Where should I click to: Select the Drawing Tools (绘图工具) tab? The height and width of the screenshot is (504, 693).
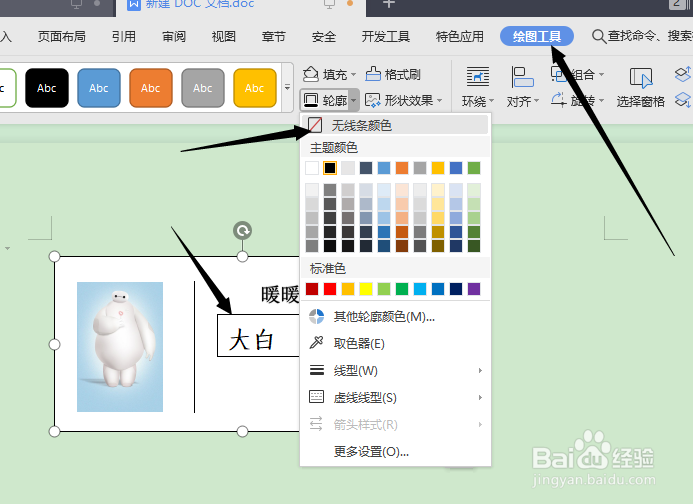537,36
